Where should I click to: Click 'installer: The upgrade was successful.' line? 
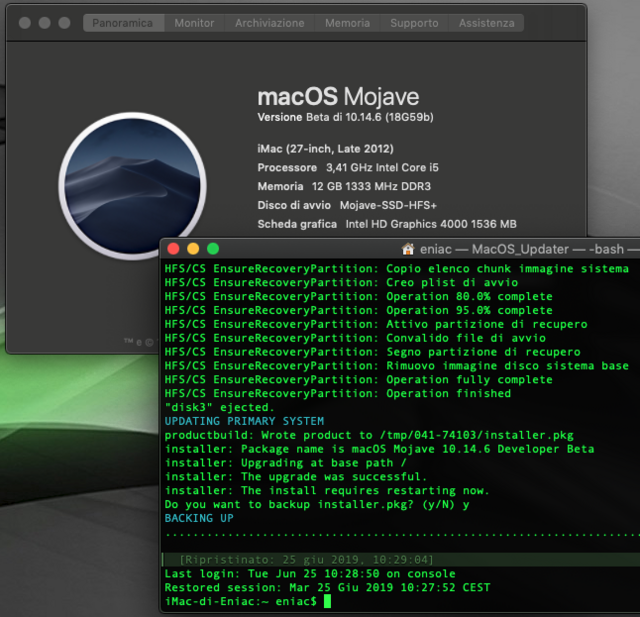pyautogui.click(x=296, y=476)
